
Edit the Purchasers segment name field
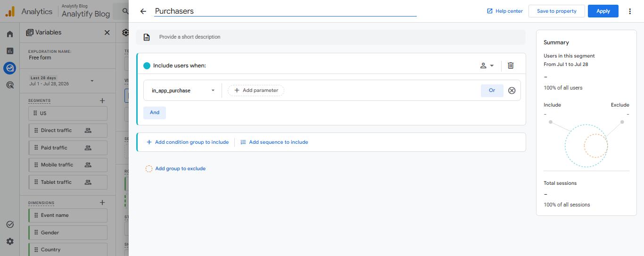click(x=286, y=11)
